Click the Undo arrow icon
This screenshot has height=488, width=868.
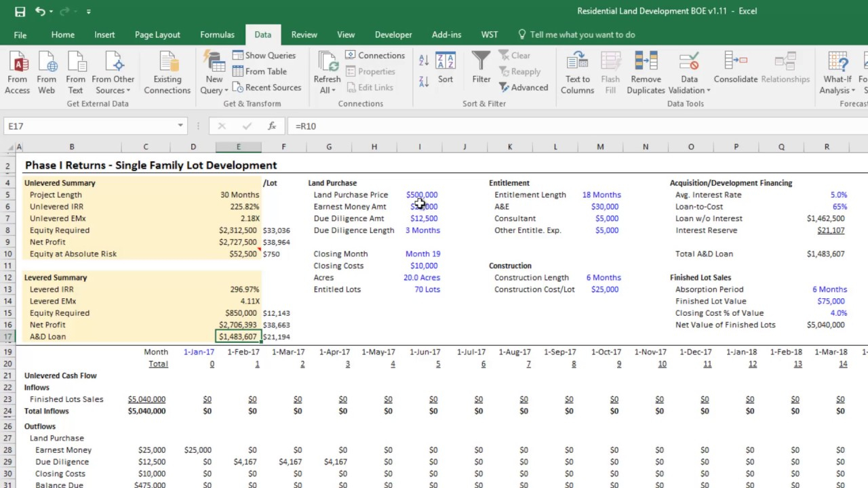pos(40,12)
